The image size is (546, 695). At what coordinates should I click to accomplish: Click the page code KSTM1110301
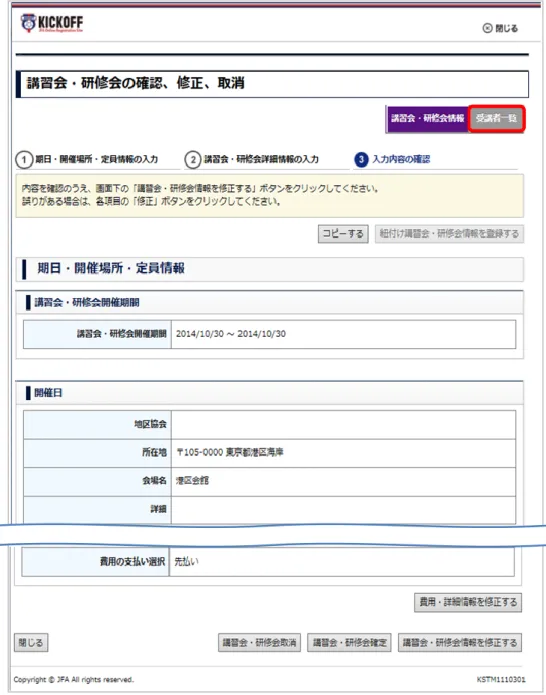pos(501,679)
